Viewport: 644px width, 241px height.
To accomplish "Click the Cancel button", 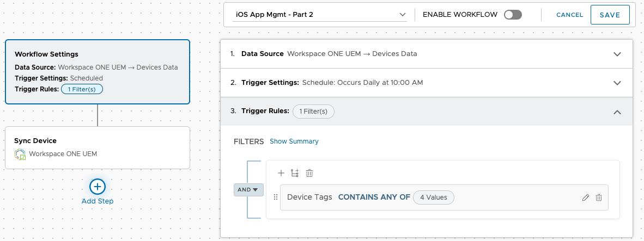I will (x=570, y=15).
